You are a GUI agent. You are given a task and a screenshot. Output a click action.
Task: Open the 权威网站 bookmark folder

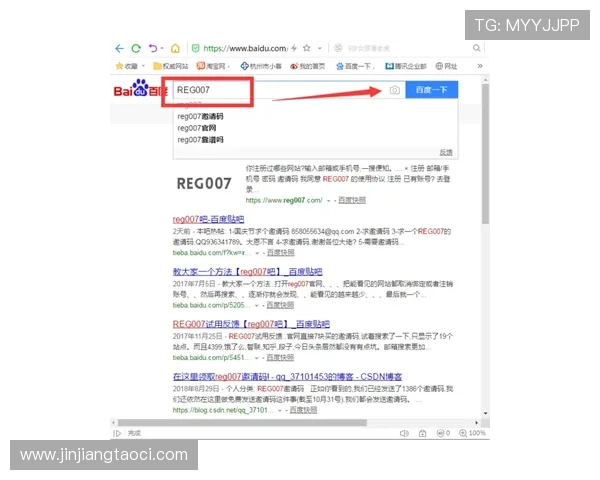171,66
